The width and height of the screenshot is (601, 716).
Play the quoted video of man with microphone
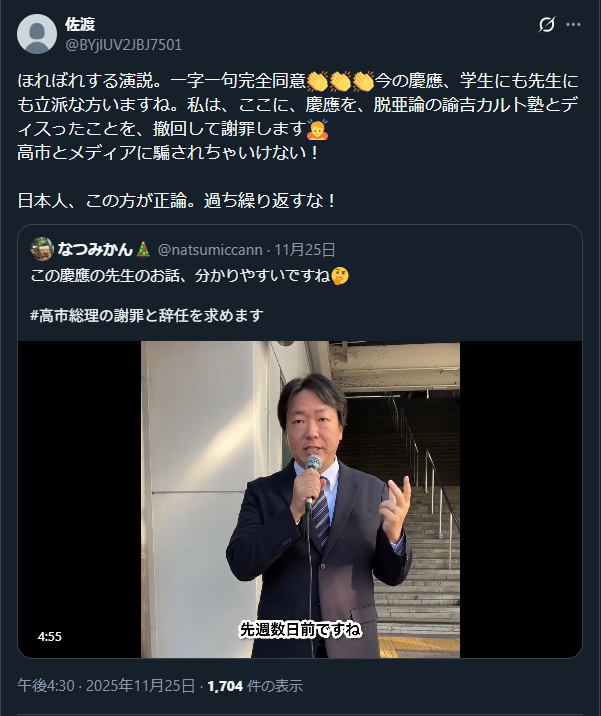pyautogui.click(x=300, y=500)
